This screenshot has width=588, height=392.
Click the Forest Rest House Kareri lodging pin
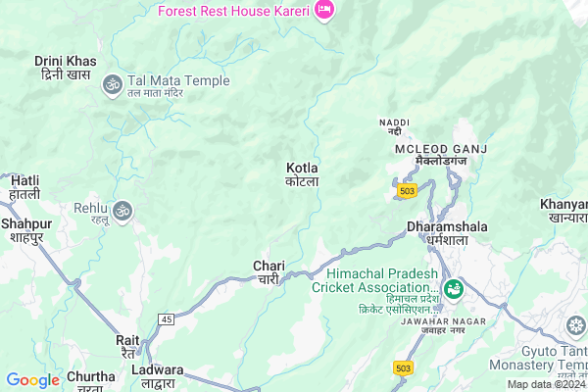[x=324, y=11]
